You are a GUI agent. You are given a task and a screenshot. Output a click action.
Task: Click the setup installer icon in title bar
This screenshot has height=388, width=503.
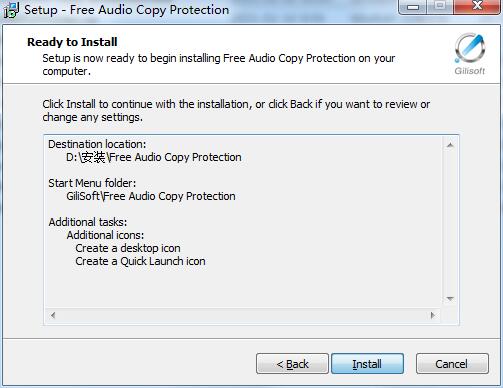click(x=11, y=10)
